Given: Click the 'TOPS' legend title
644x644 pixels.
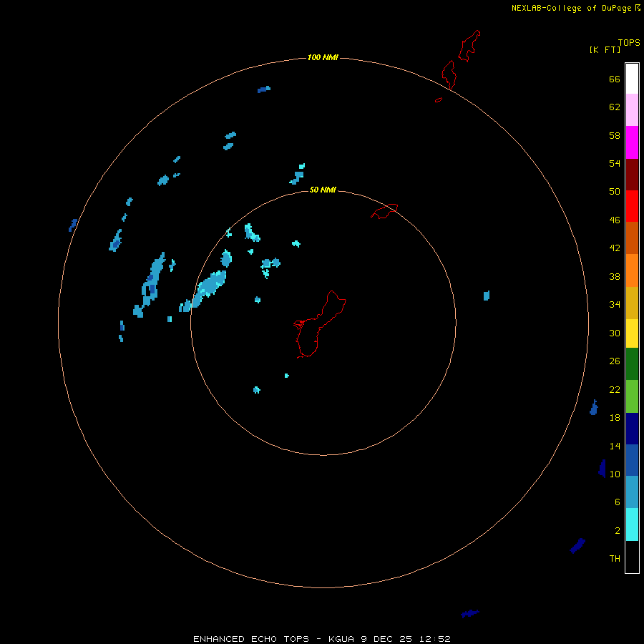Looking at the screenshot, I should pos(629,43).
